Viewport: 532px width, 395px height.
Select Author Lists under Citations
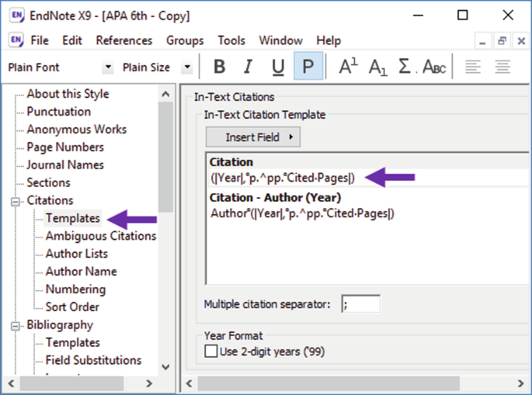click(76, 254)
